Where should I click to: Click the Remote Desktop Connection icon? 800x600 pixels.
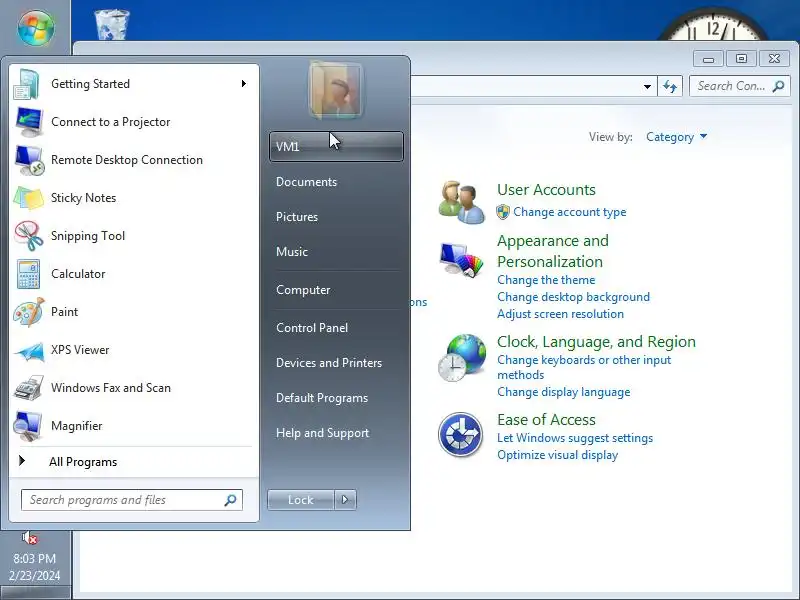pos(29,160)
